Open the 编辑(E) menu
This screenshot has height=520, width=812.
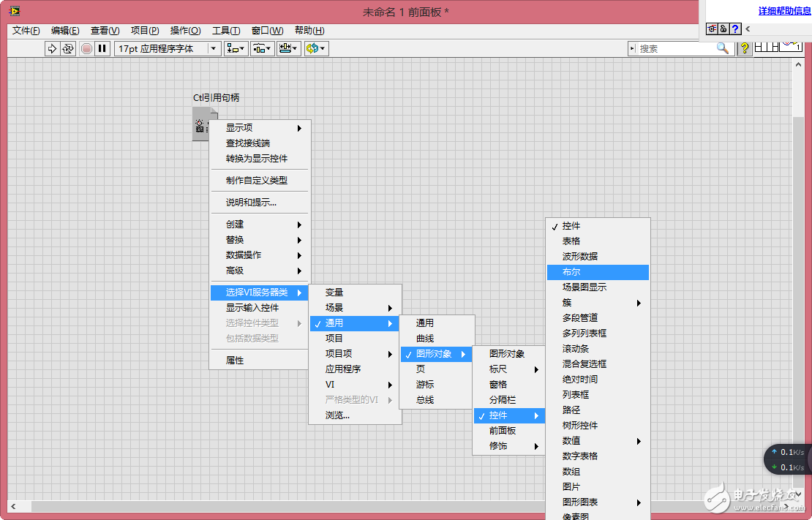tap(65, 31)
